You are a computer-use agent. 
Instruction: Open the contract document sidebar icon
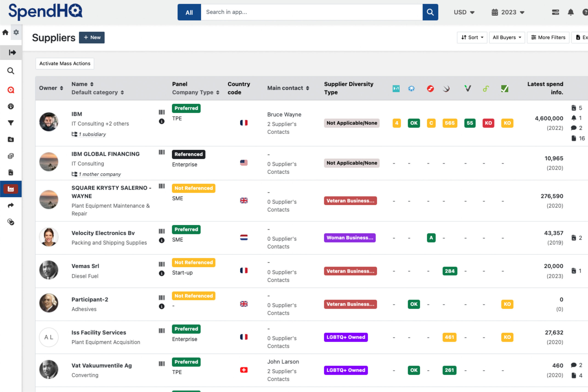(x=11, y=172)
